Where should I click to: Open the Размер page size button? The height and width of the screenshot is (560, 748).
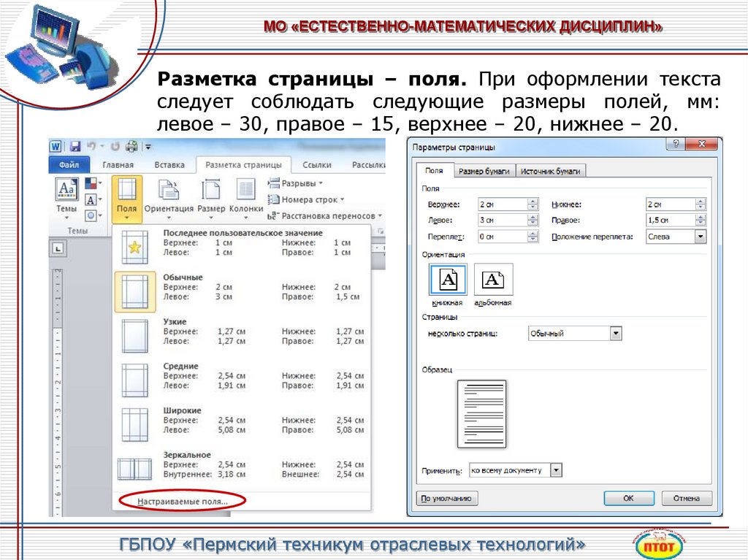211,199
